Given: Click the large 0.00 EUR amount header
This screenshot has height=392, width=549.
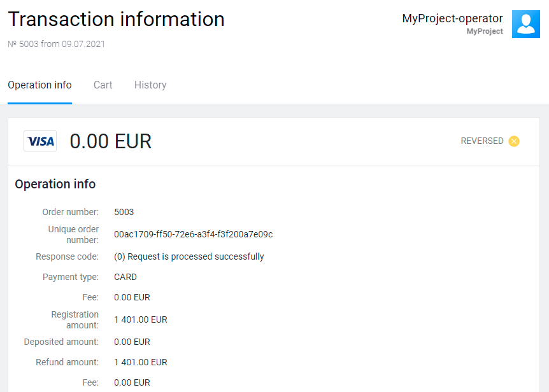Looking at the screenshot, I should click(111, 141).
